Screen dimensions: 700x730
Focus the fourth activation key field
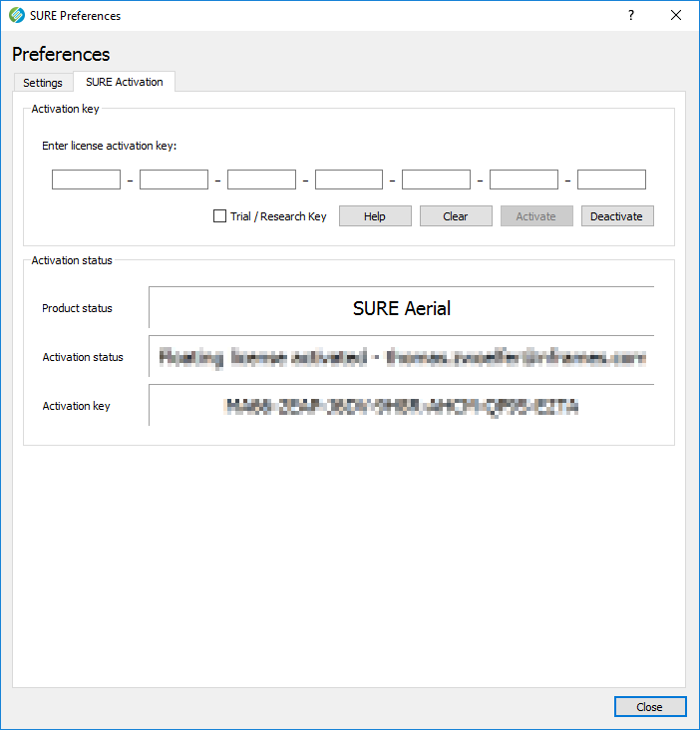point(349,180)
